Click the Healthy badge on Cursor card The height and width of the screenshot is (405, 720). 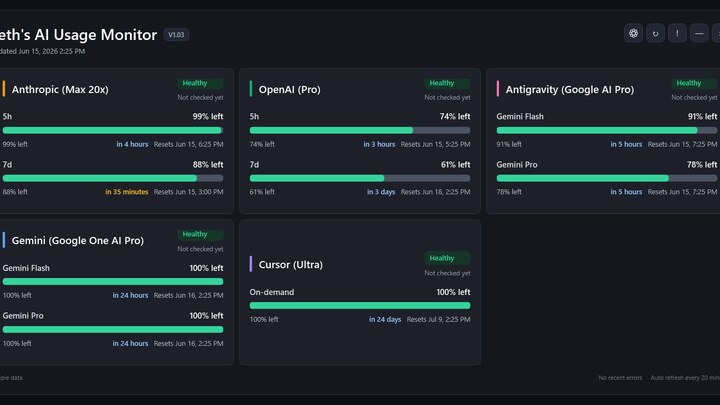point(447,258)
